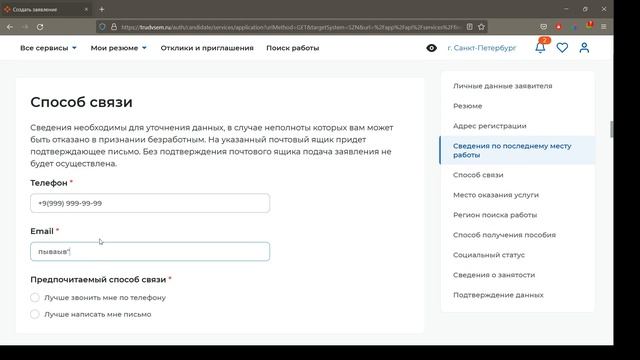Click the Предпочитаемый способ связи label

(x=98, y=280)
